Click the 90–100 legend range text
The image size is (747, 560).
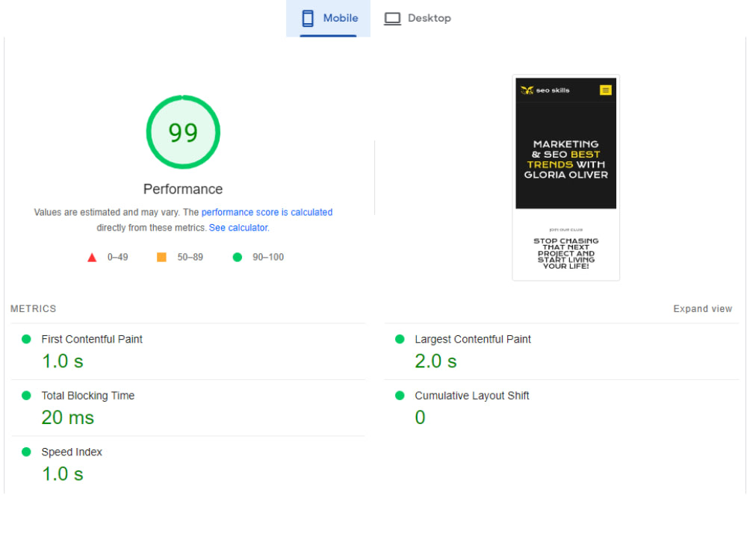(268, 257)
